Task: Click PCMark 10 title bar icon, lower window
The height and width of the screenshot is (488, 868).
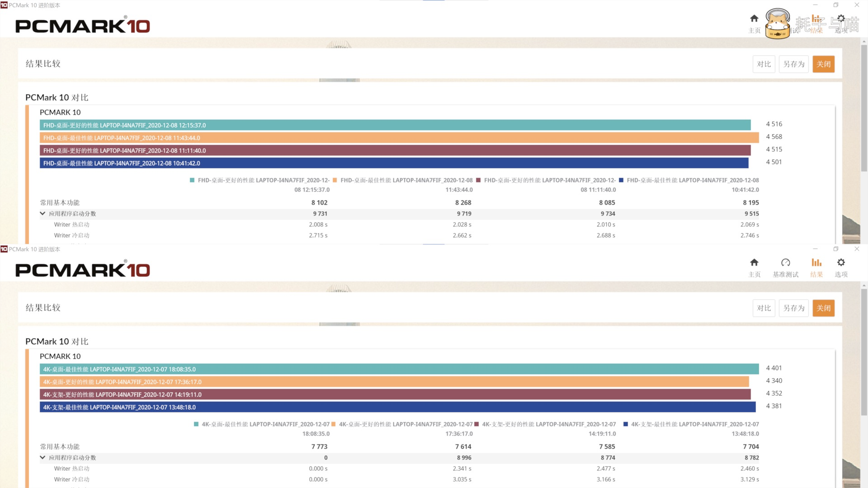Action: [x=4, y=249]
